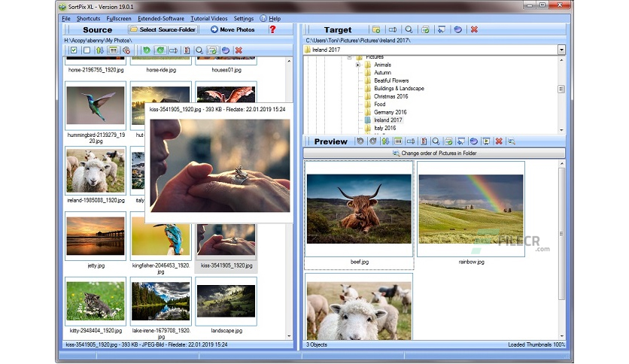Click the last picture-search icon in Preview toolbar
Image resolution: width=629 pixels, height=364 pixels.
click(512, 141)
